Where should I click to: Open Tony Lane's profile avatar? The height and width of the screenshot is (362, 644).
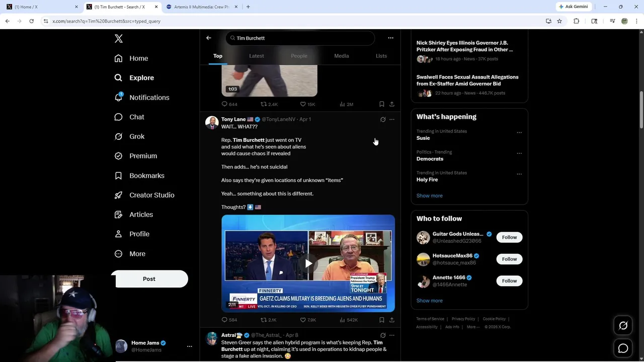[212, 123]
